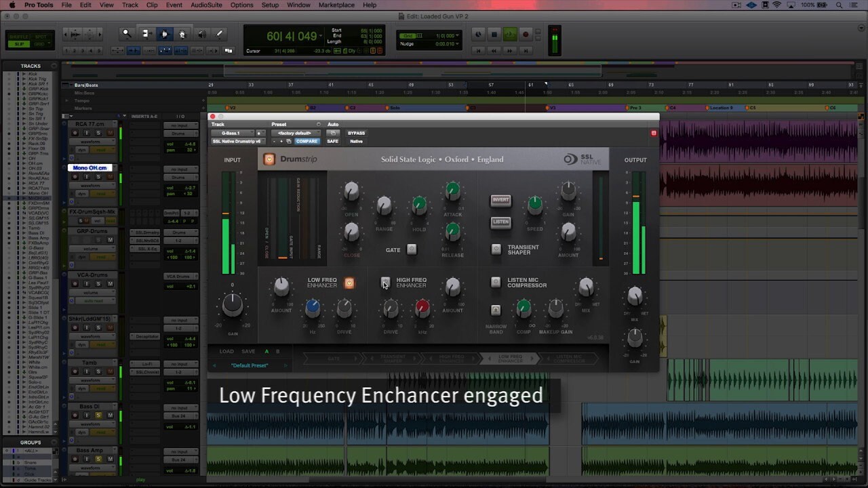Select preset slot B
Screen dimensions: 868x488
tap(277, 352)
